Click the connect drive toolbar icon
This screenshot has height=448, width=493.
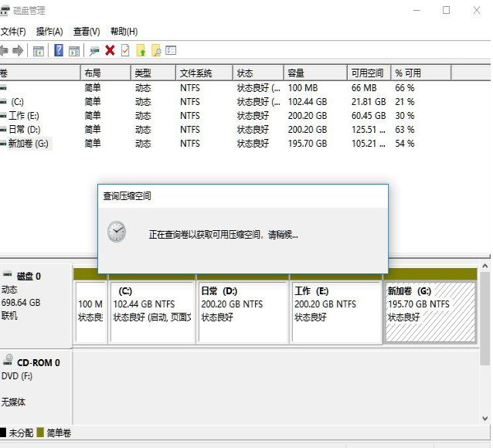[x=94, y=50]
